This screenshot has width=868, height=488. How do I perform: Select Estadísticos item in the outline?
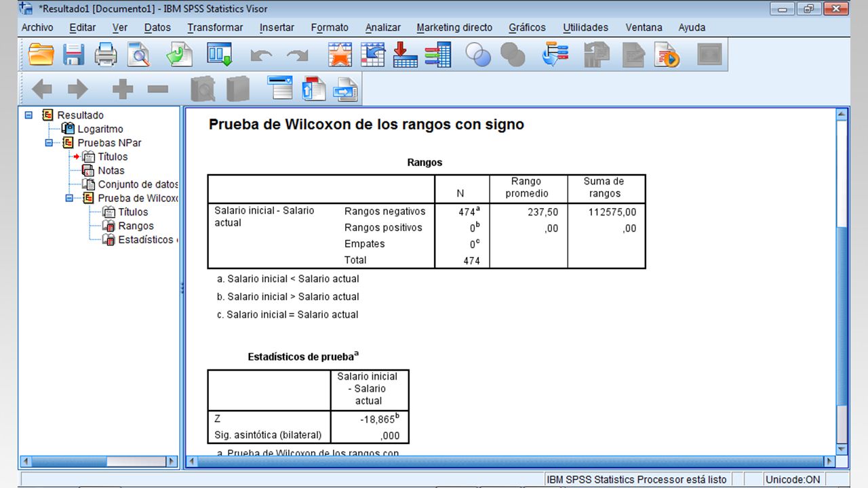(x=146, y=240)
